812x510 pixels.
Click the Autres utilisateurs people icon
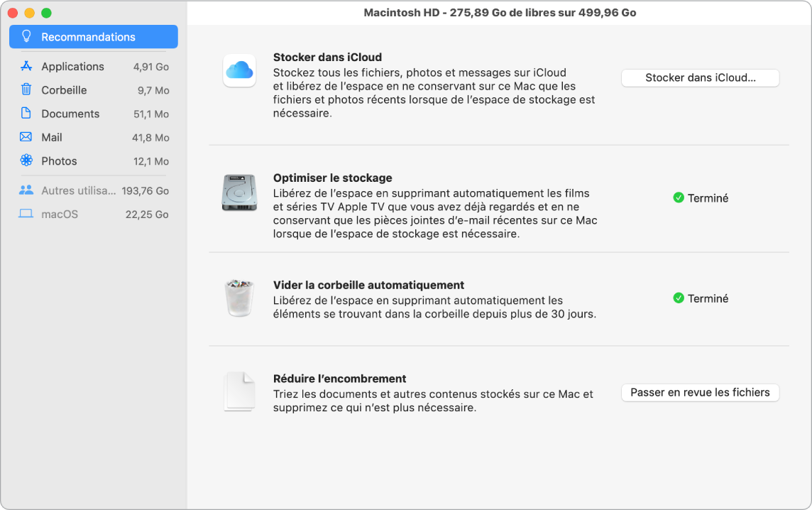[x=26, y=190]
